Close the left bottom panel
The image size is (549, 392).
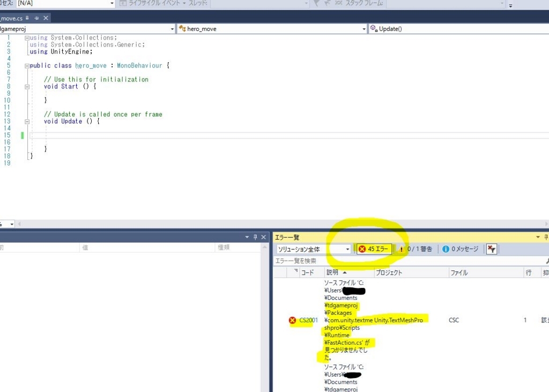[264, 237]
